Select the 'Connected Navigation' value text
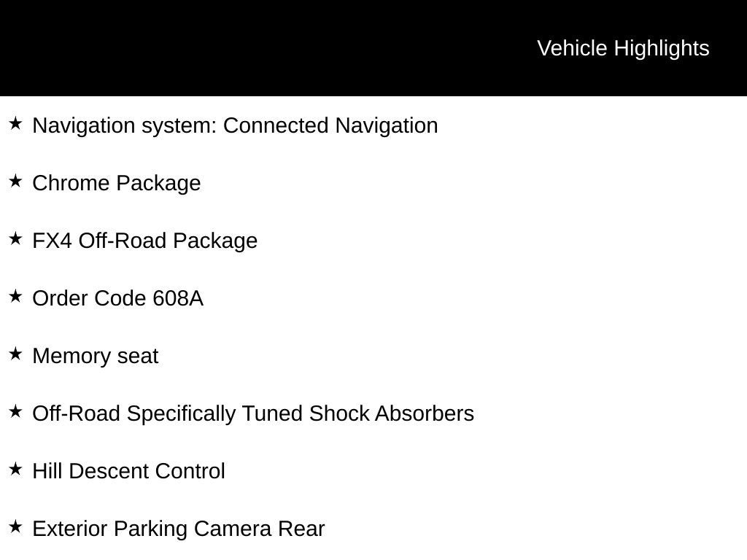This screenshot has width=747, height=560. 330,125
